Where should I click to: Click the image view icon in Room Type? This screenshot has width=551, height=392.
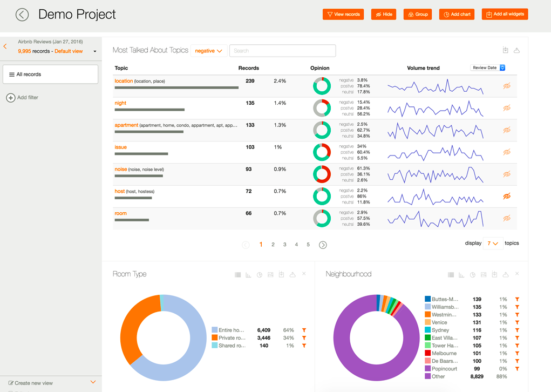click(x=270, y=275)
